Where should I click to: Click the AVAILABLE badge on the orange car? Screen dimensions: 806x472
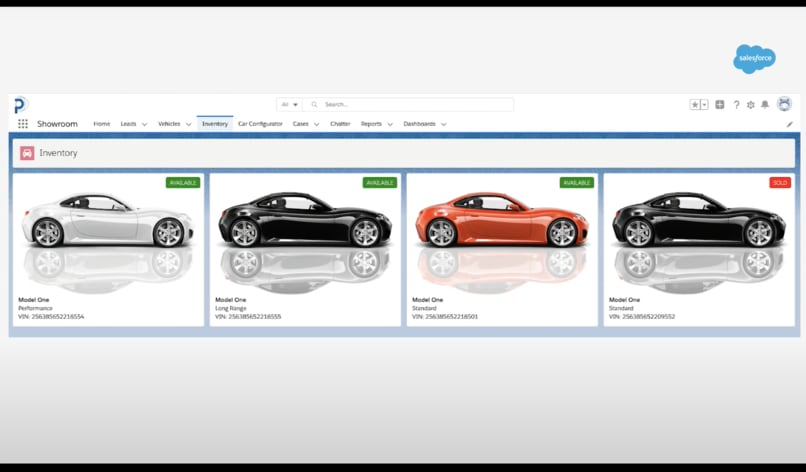tap(577, 183)
